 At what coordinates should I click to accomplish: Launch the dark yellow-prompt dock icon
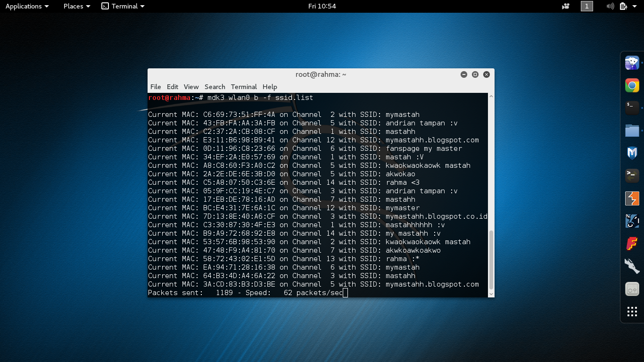632,176
